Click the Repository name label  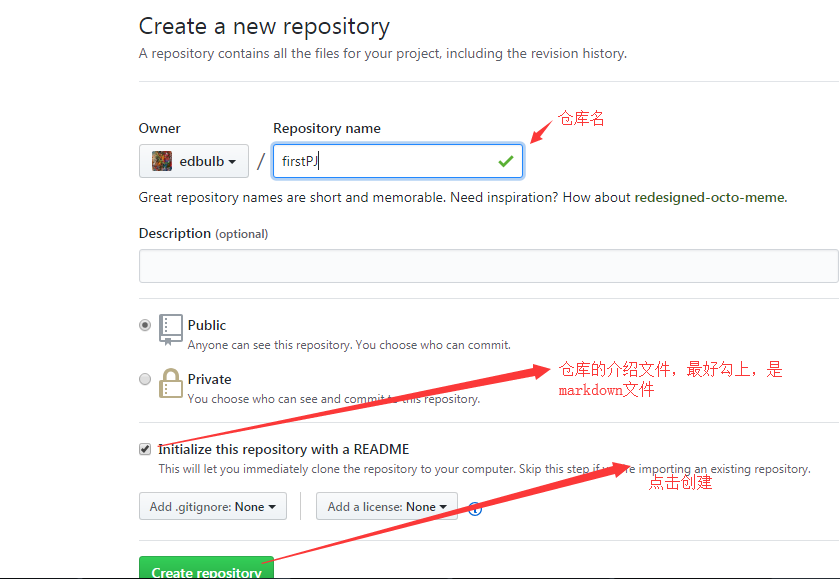327,129
